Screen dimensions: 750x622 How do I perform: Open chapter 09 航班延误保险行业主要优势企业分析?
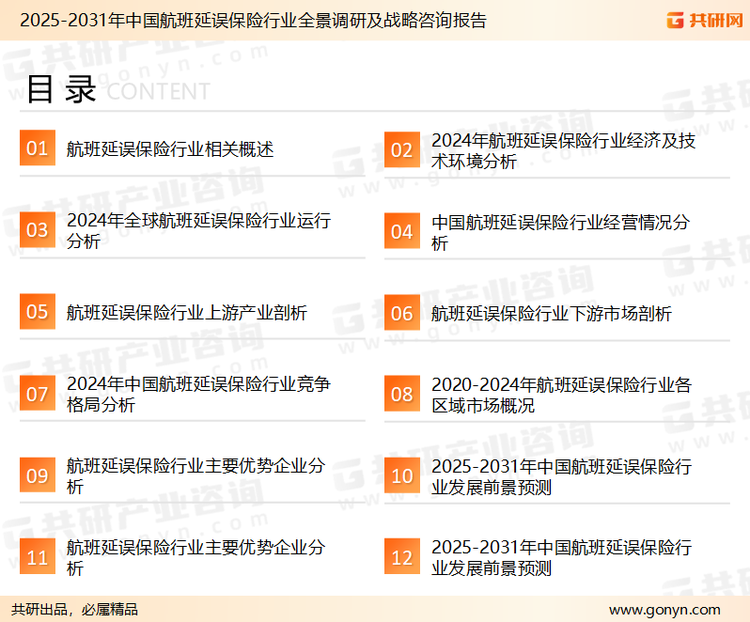tap(196, 476)
